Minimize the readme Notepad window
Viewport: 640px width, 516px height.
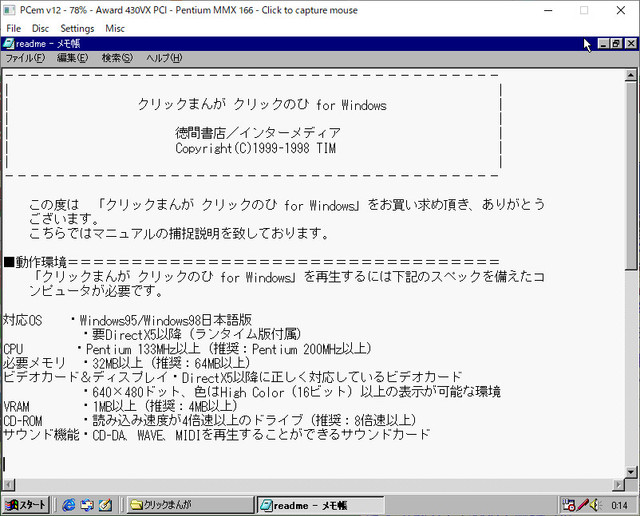pyautogui.click(x=603, y=43)
